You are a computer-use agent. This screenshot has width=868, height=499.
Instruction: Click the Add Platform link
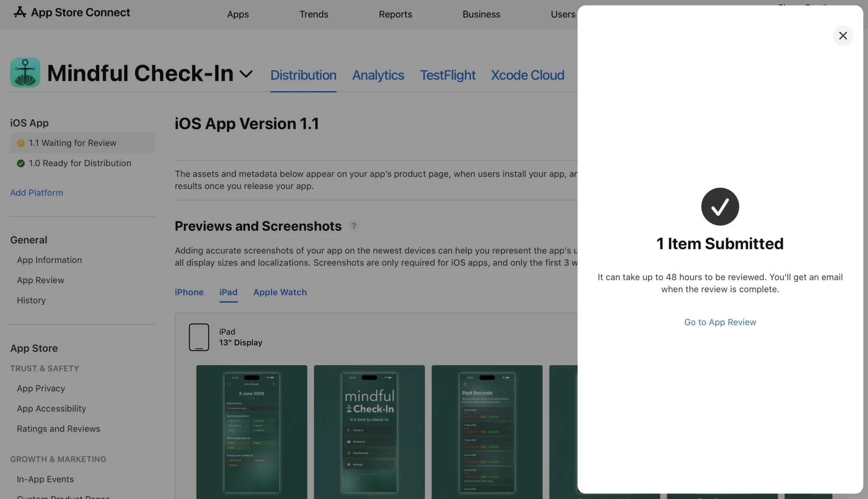coord(36,193)
